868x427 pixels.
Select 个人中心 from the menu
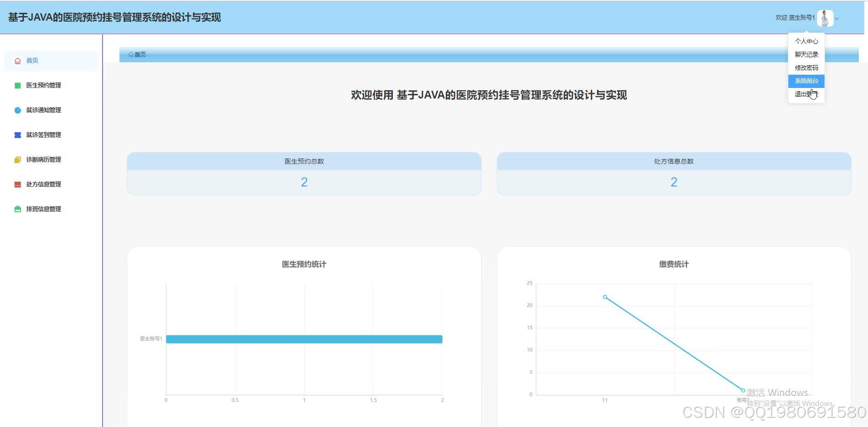806,41
